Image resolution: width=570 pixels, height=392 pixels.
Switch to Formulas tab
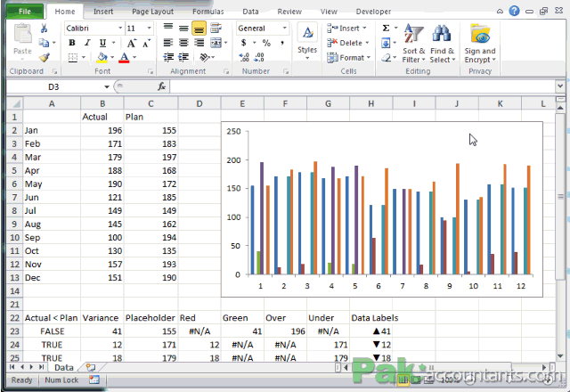click(208, 12)
